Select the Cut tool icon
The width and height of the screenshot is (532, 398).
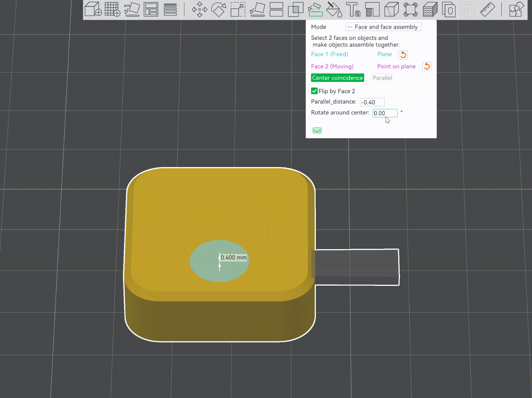coord(276,9)
